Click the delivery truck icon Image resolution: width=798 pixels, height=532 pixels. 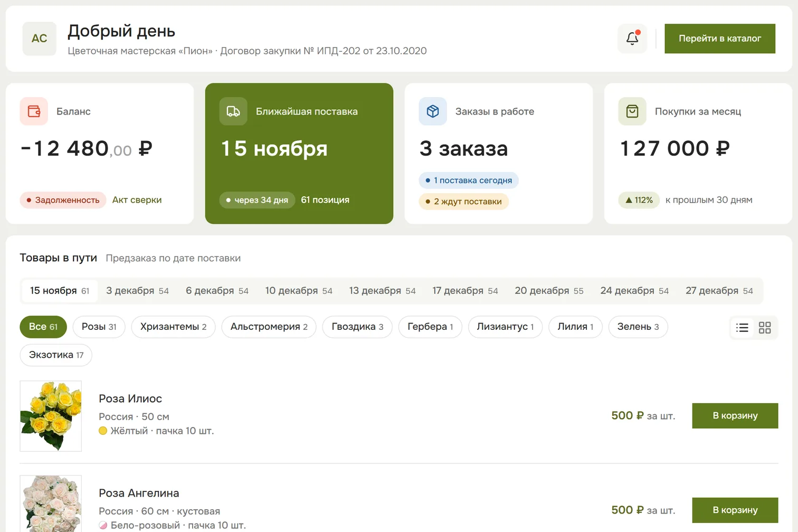233,111
